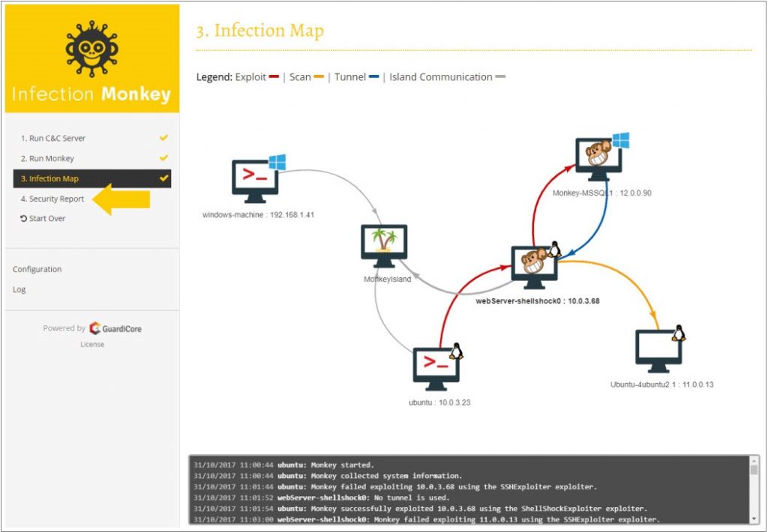Click the ShellShockExploiter success log line
The width and height of the screenshot is (768, 532).
click(420, 509)
